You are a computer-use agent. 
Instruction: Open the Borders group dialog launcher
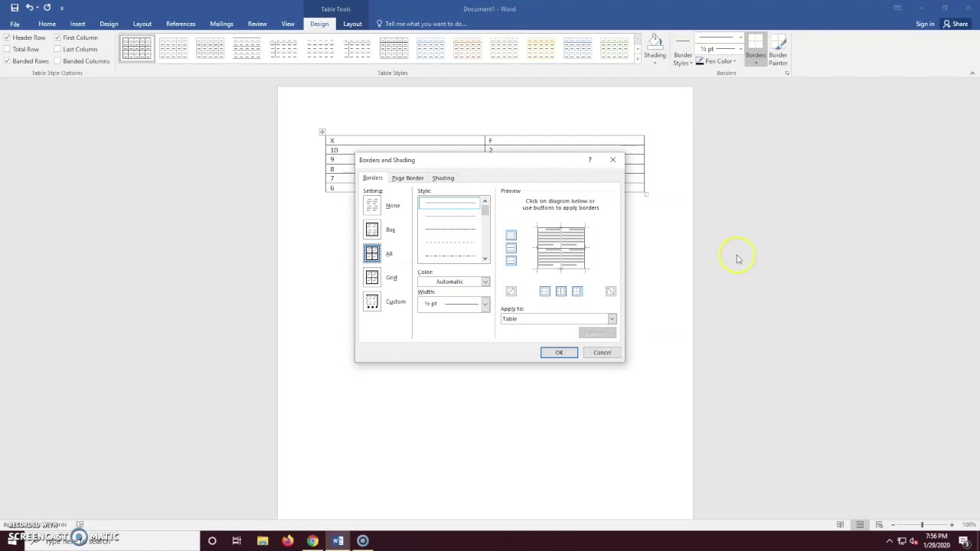pos(787,73)
